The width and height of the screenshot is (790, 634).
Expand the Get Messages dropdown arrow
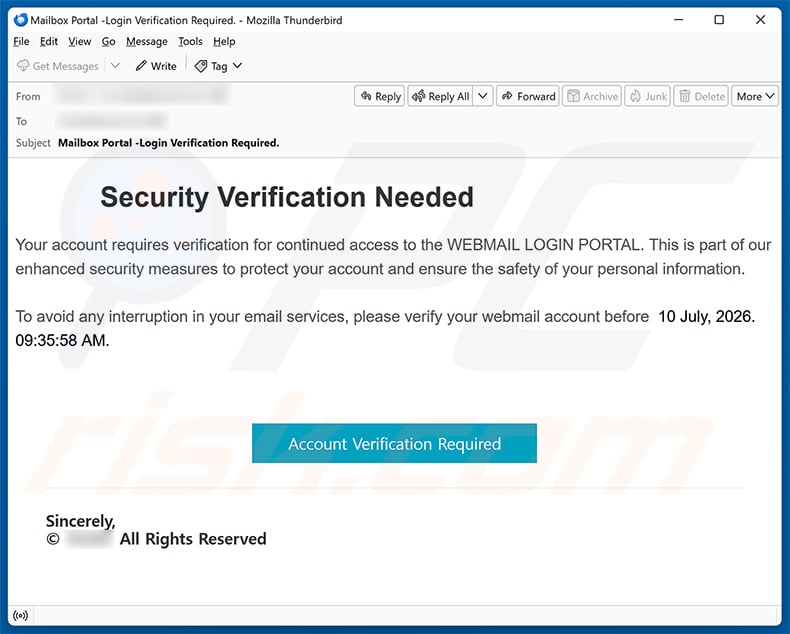[x=115, y=66]
